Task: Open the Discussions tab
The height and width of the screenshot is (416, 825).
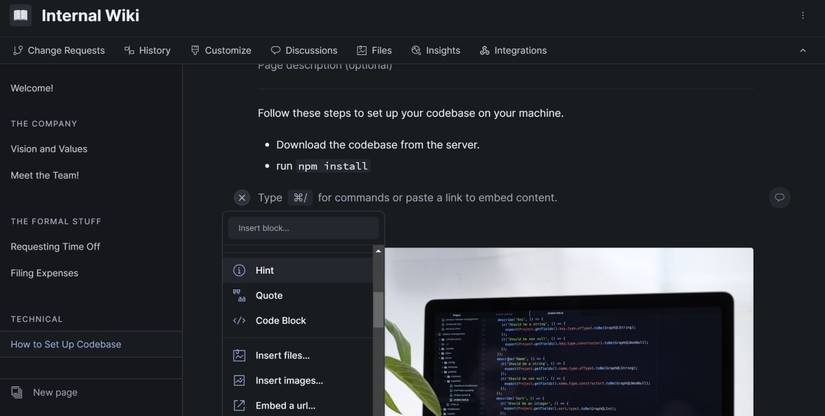Action: pos(304,50)
